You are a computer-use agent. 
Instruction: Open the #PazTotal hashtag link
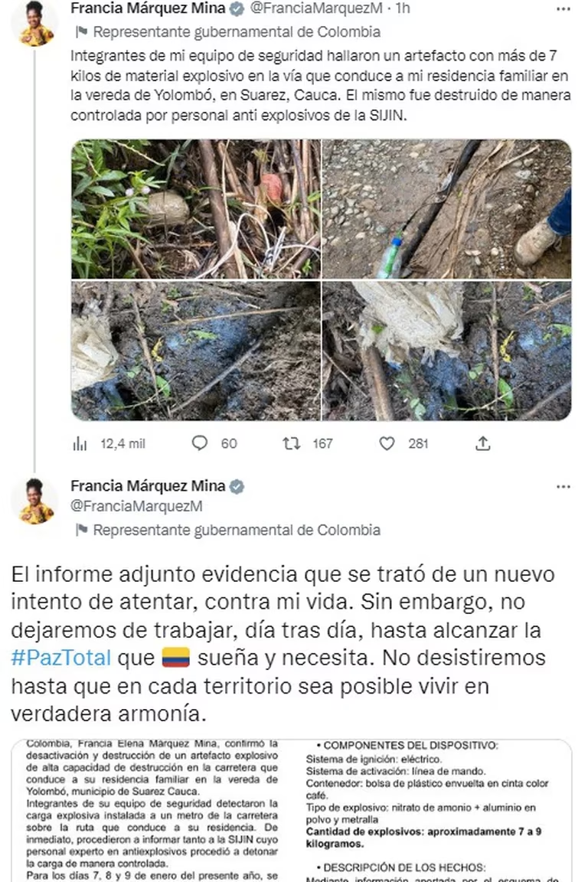click(60, 658)
